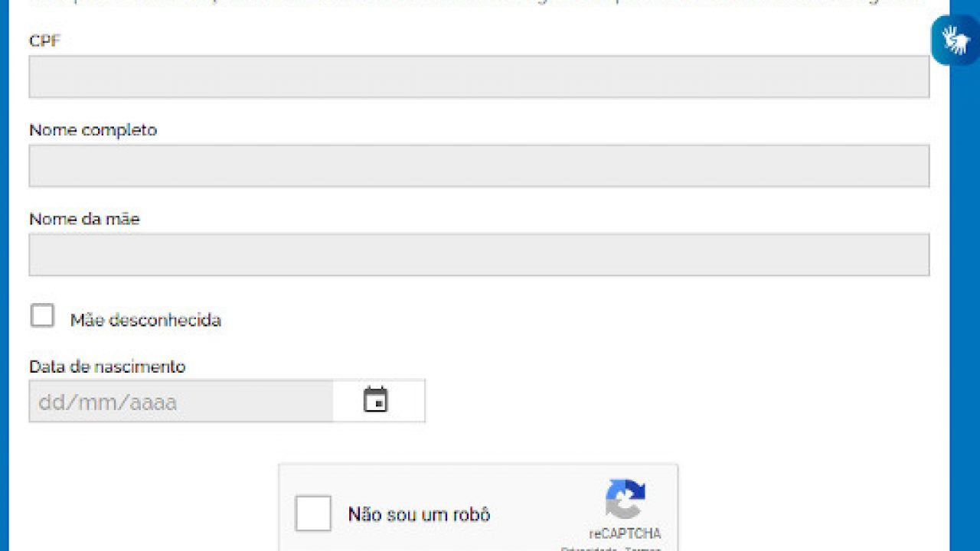Click the 'Nome completo' label

coord(93,130)
